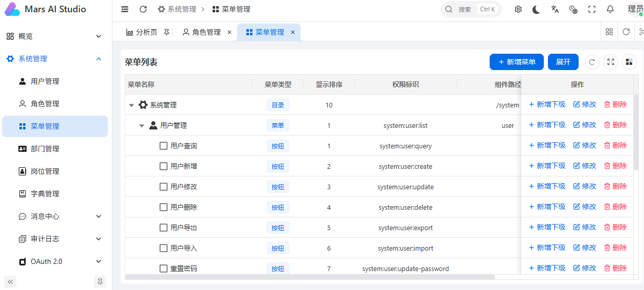The height and width of the screenshot is (290, 644).
Task: Click 新增下级 for 系统管理 row
Action: pos(547,104)
